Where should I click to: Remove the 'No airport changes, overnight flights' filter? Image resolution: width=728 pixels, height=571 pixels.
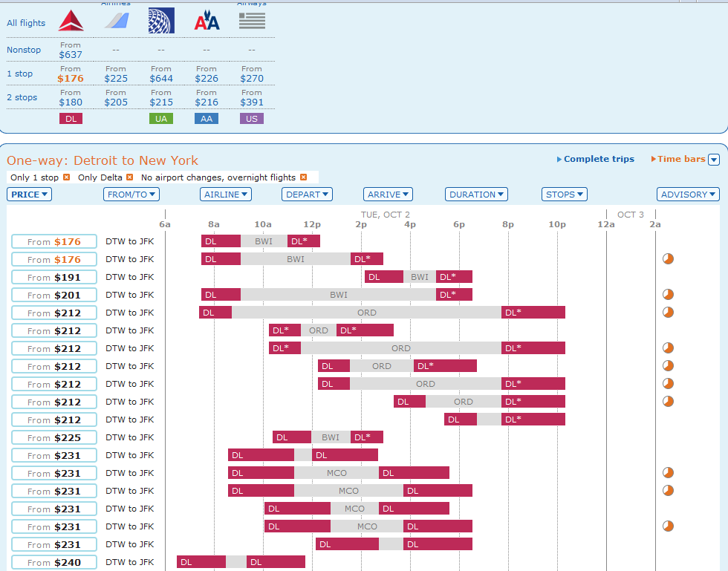pyautogui.click(x=303, y=177)
